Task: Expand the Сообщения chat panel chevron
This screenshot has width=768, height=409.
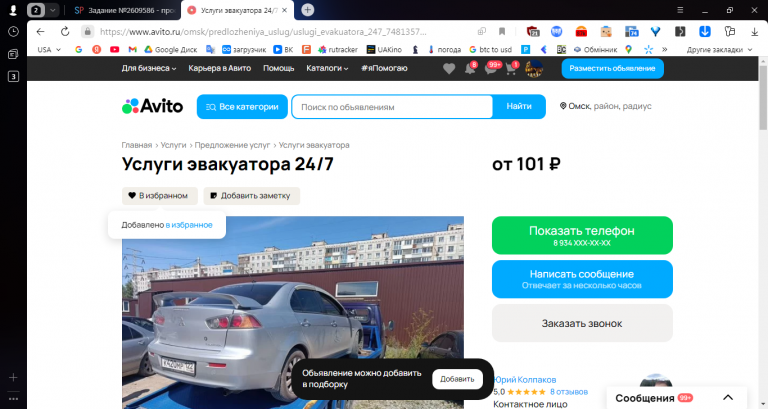Action: coord(728,398)
